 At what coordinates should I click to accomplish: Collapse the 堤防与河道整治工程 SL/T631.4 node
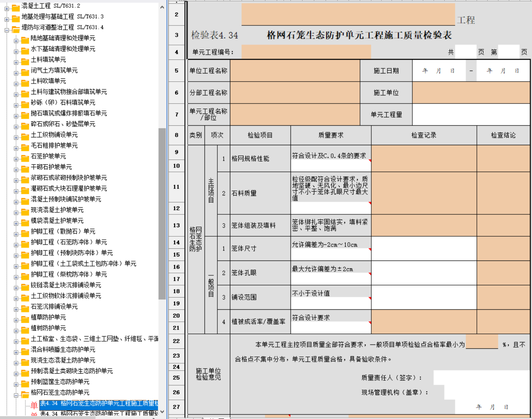tap(7, 30)
